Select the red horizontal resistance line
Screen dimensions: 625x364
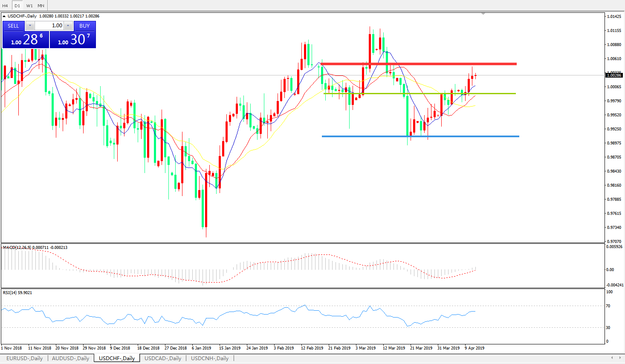[x=418, y=64]
